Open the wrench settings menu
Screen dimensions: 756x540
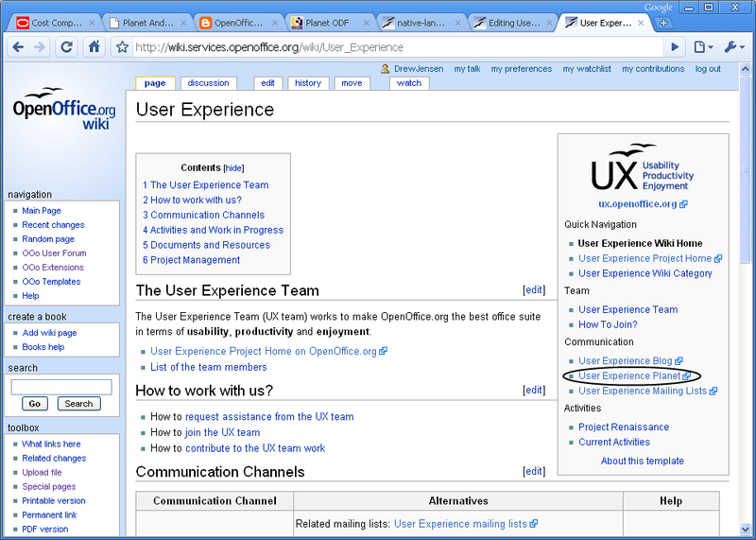tap(734, 47)
